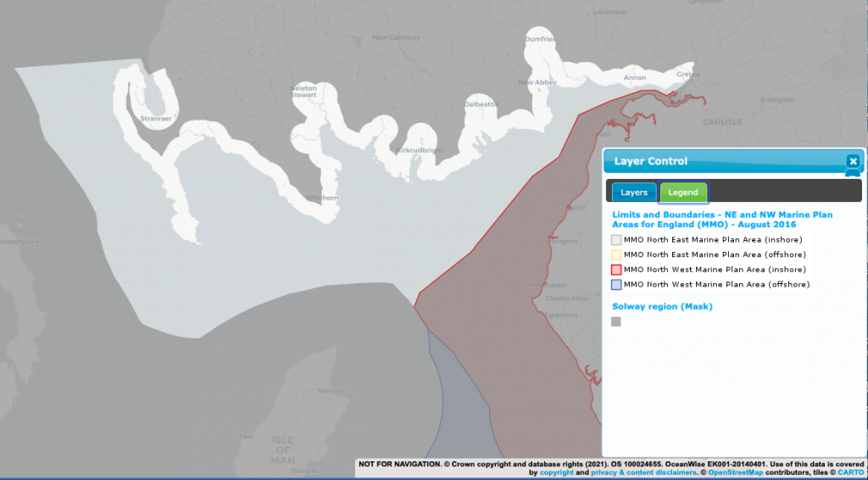Click the North West offshore blue swatch

click(x=617, y=285)
